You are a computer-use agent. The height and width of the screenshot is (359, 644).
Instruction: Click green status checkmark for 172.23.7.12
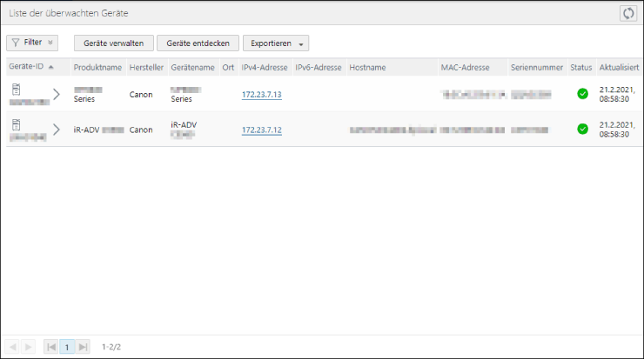click(x=582, y=130)
